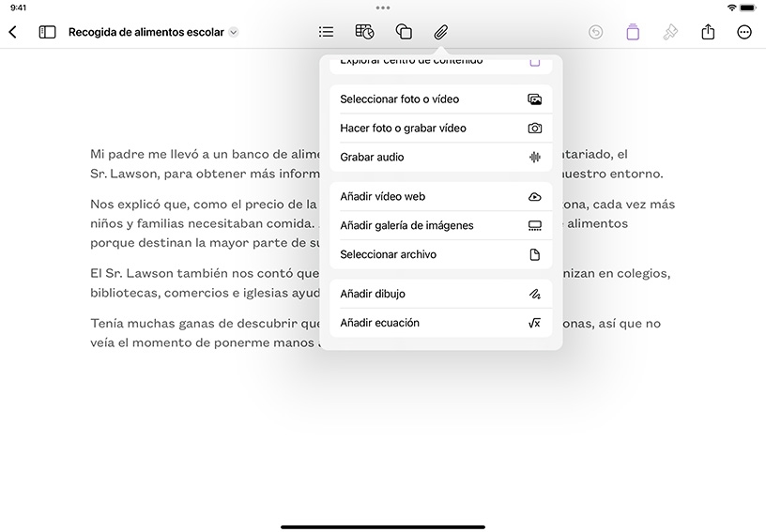Choose Añadir dibujo
Image resolution: width=766 pixels, height=532 pixels.
pos(440,294)
